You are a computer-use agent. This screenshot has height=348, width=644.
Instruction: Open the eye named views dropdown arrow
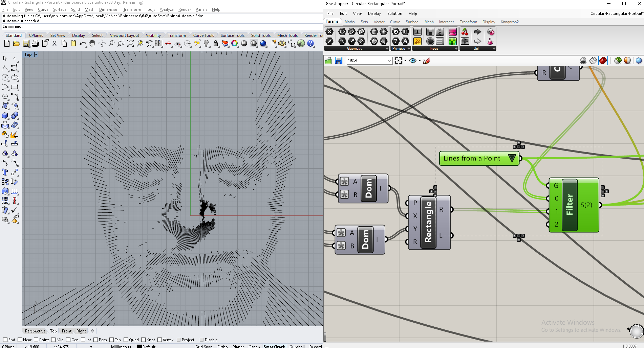(x=420, y=61)
